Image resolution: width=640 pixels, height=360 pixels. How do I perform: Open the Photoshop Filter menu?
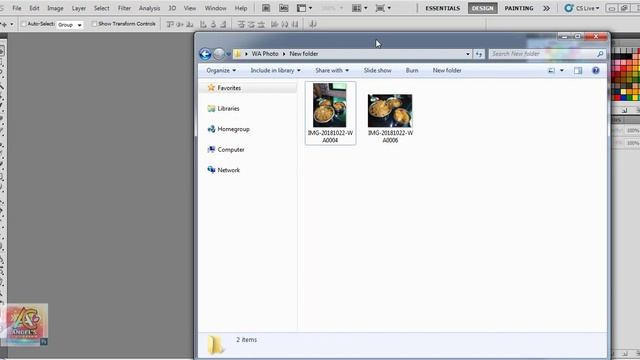(124, 8)
